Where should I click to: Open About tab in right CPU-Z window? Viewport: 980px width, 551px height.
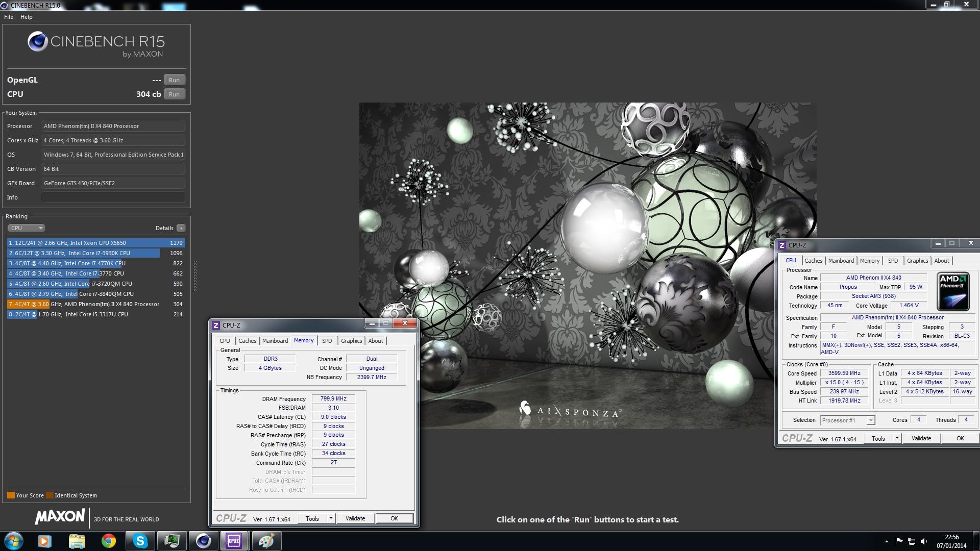942,261
